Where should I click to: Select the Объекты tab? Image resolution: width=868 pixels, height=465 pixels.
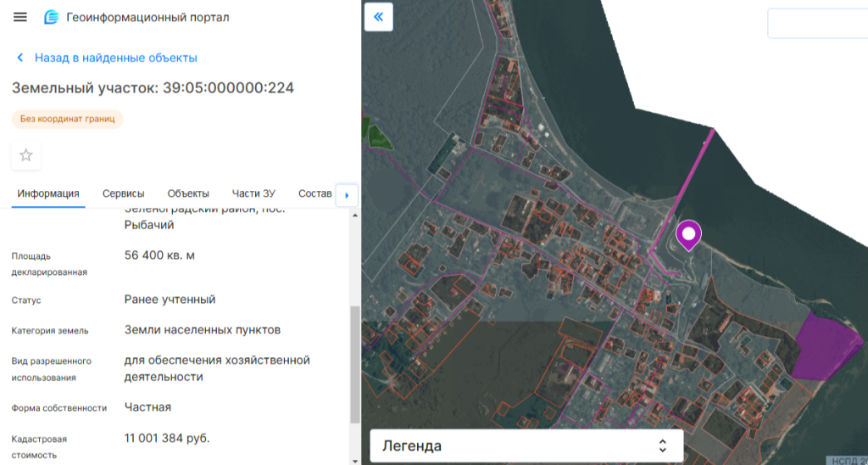tap(188, 193)
